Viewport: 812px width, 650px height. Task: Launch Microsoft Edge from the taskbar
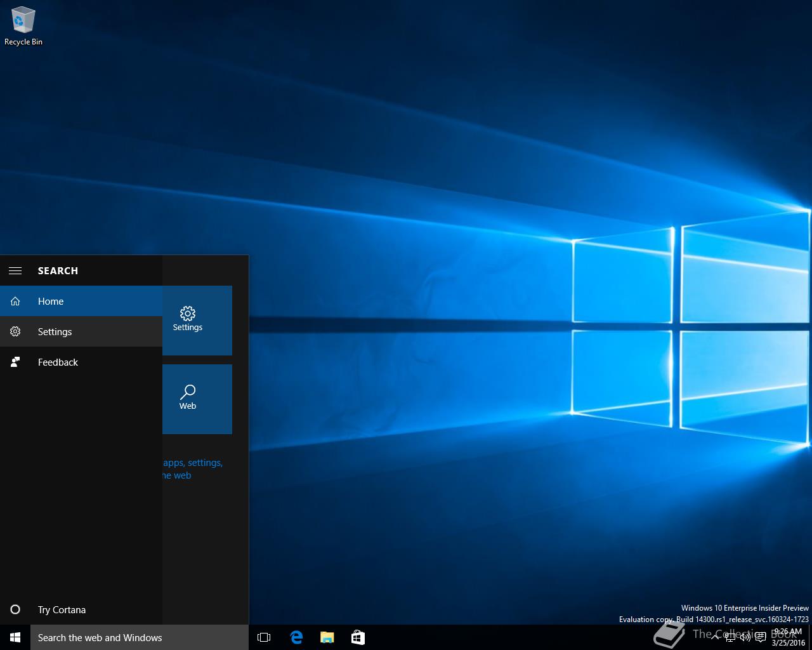[x=296, y=637]
